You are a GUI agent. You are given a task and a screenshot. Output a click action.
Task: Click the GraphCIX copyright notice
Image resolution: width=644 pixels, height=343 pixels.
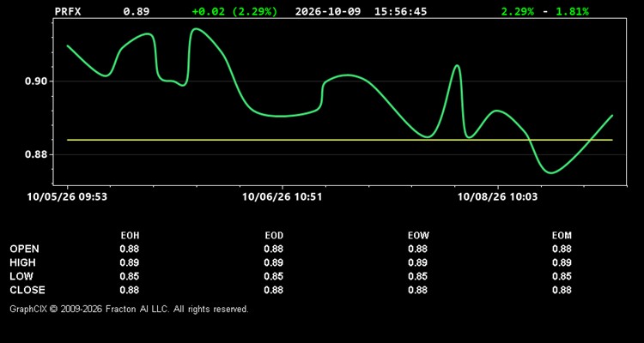pyautogui.click(x=129, y=310)
